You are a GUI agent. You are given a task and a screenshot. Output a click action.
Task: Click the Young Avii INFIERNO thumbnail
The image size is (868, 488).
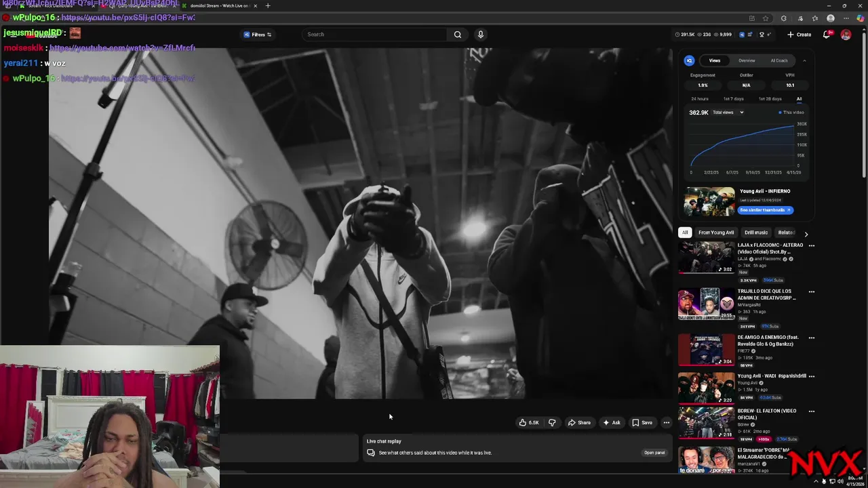[x=709, y=202]
